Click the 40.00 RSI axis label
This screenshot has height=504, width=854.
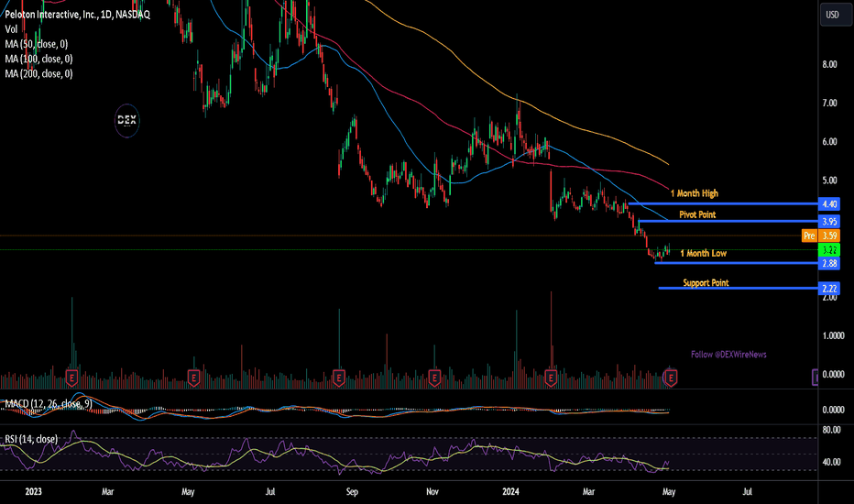(831, 463)
